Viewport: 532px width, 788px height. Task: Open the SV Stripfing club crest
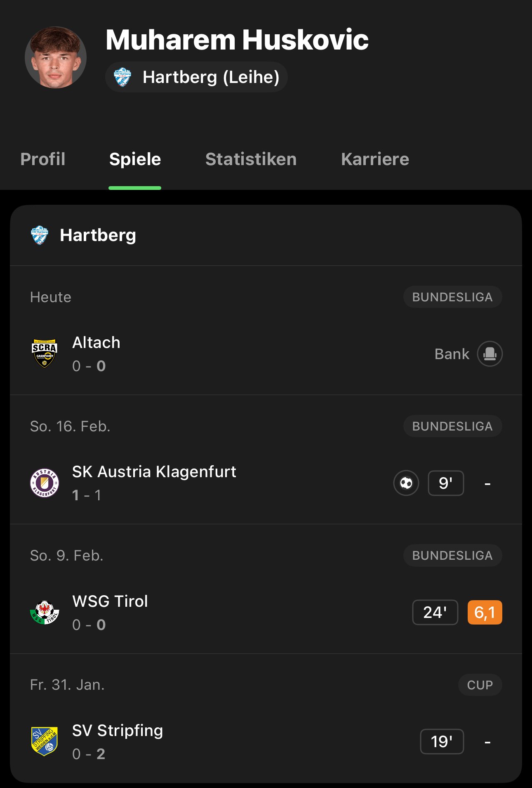[45, 742]
